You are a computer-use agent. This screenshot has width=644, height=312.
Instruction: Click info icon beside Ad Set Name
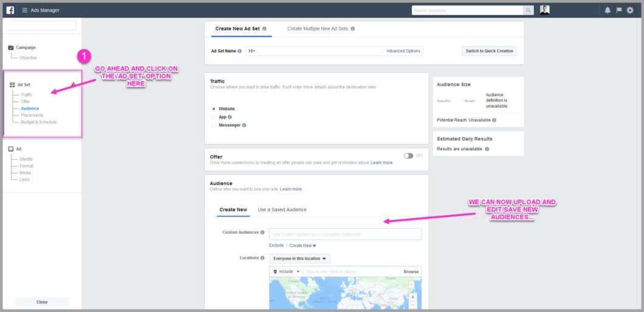point(239,51)
